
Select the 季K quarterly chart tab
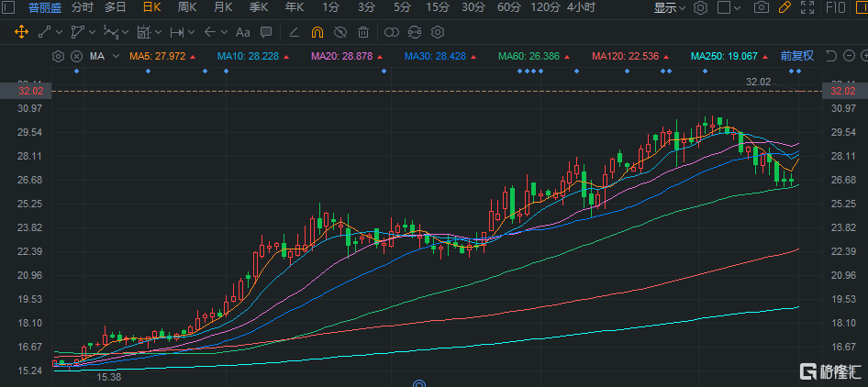tap(259, 7)
